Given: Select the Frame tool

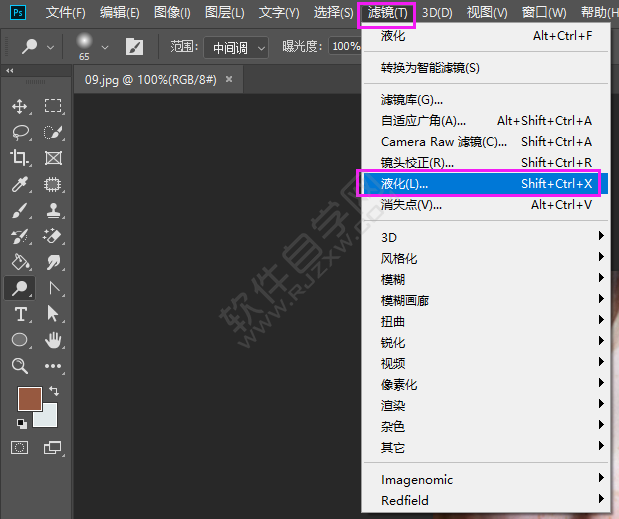Looking at the screenshot, I should [x=53, y=158].
